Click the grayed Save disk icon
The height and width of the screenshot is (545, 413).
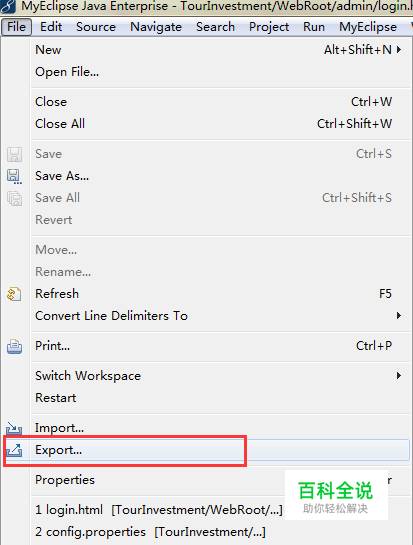14,154
